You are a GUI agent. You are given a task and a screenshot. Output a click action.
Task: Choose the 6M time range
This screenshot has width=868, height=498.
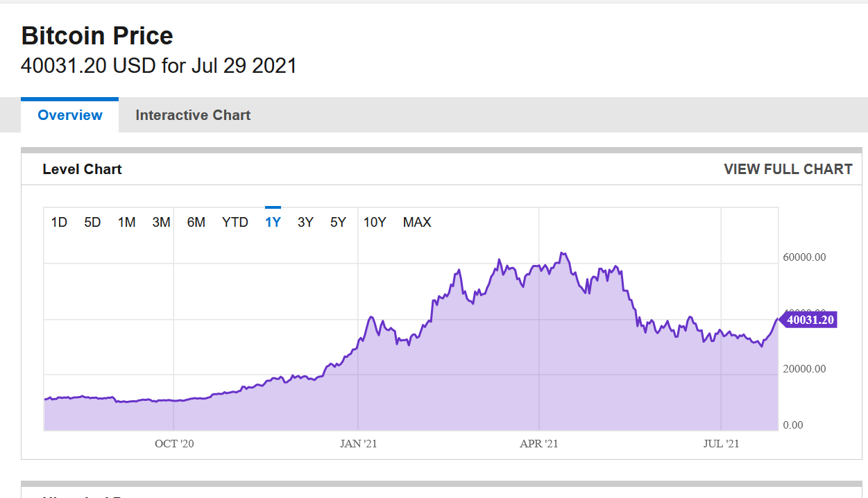click(196, 222)
